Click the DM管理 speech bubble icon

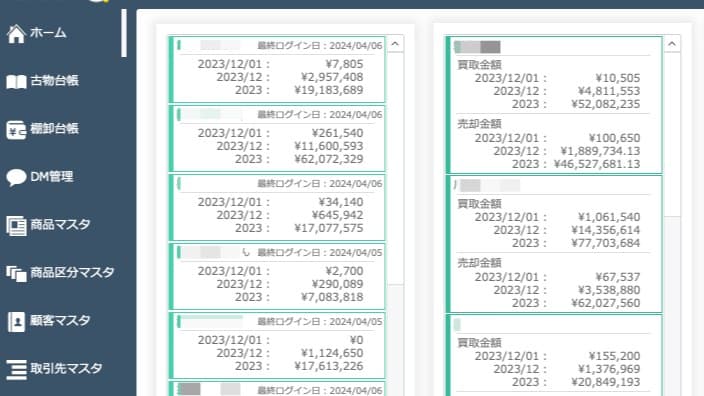(x=16, y=177)
